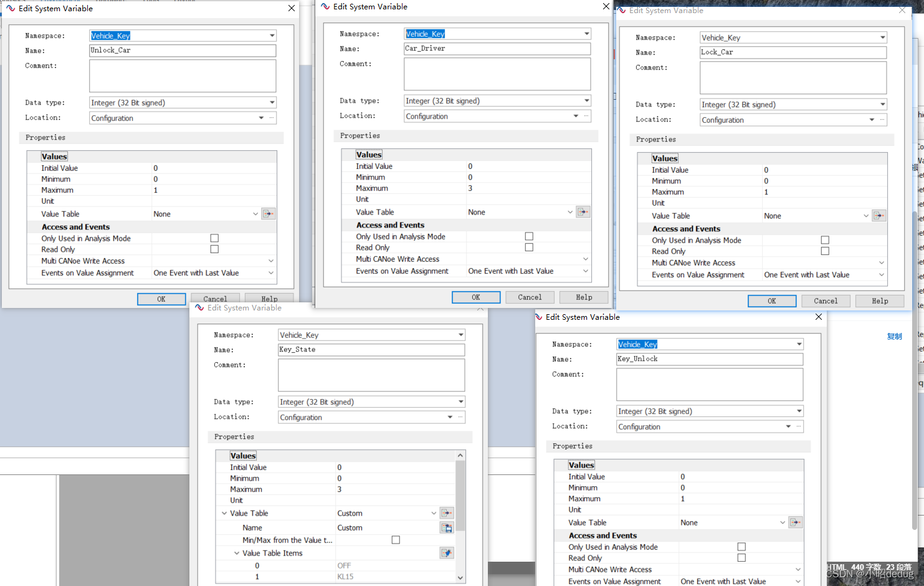Open Data type dropdown in Car_Driver dialog

click(586, 100)
